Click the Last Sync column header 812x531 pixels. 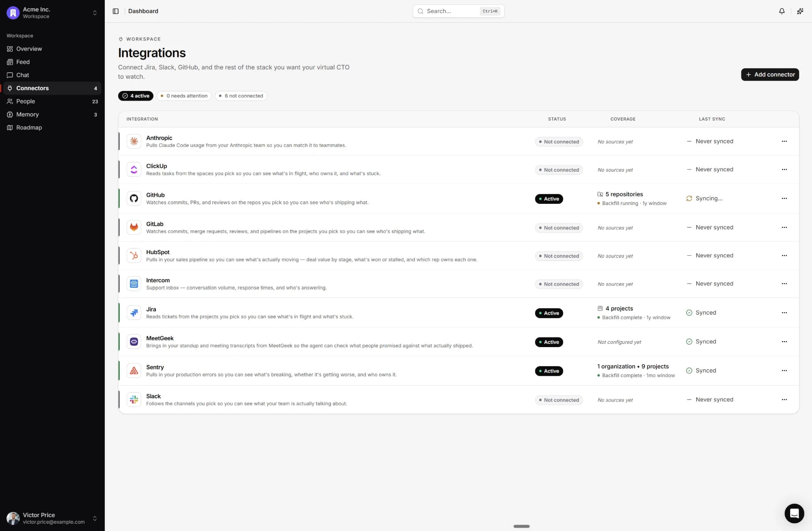pos(712,119)
